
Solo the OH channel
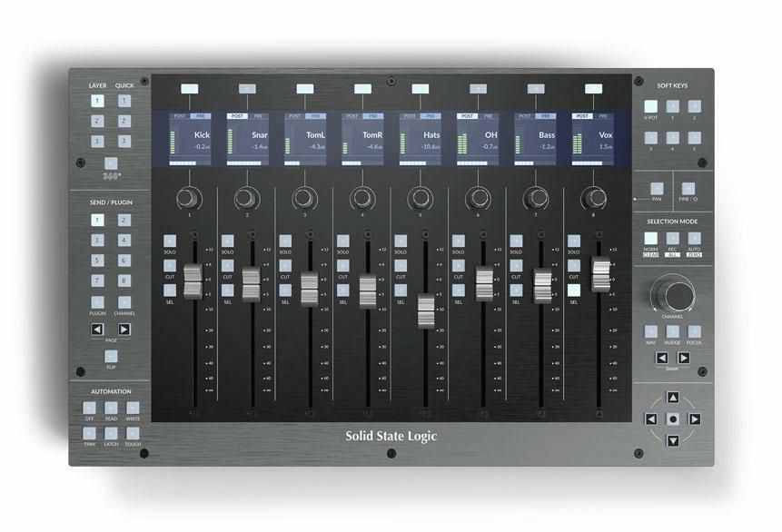click(459, 241)
